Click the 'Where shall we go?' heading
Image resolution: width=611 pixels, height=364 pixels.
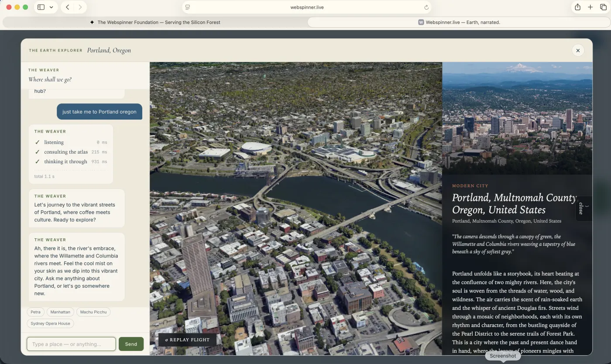point(50,79)
